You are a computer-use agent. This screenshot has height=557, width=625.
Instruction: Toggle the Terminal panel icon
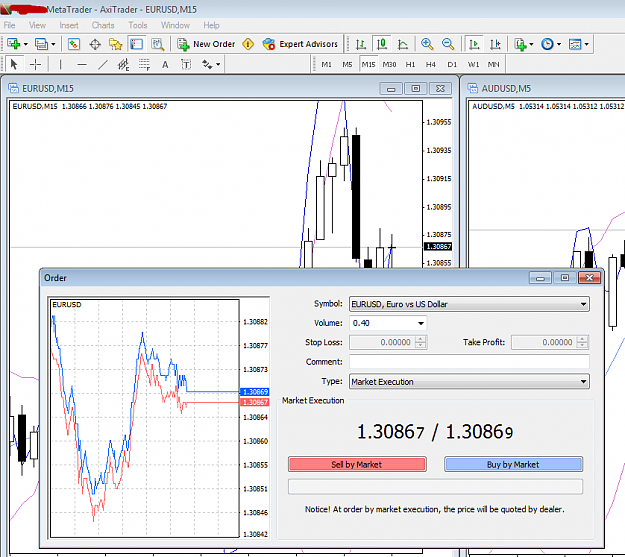136,44
